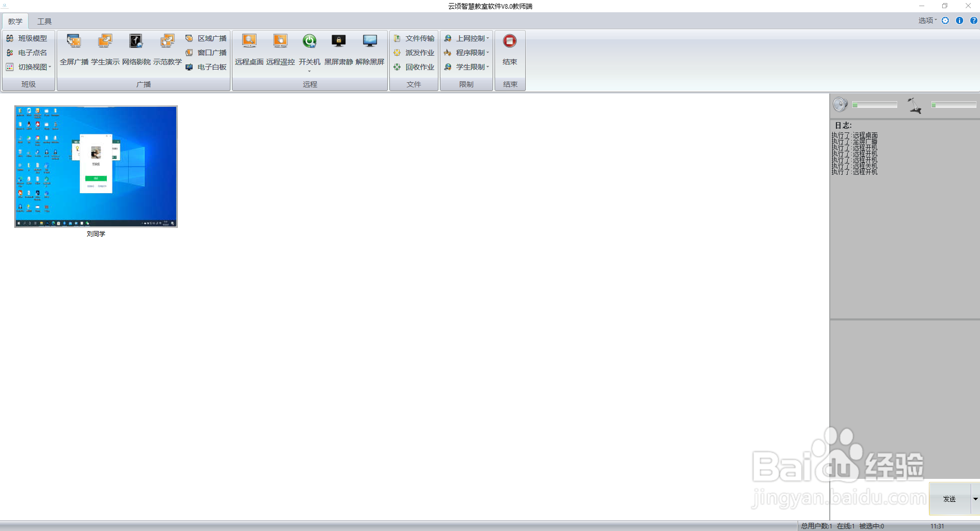Viewport: 980px width, 531px height.
Task: Start 电子点名 electronic roll call
Action: click(27, 53)
